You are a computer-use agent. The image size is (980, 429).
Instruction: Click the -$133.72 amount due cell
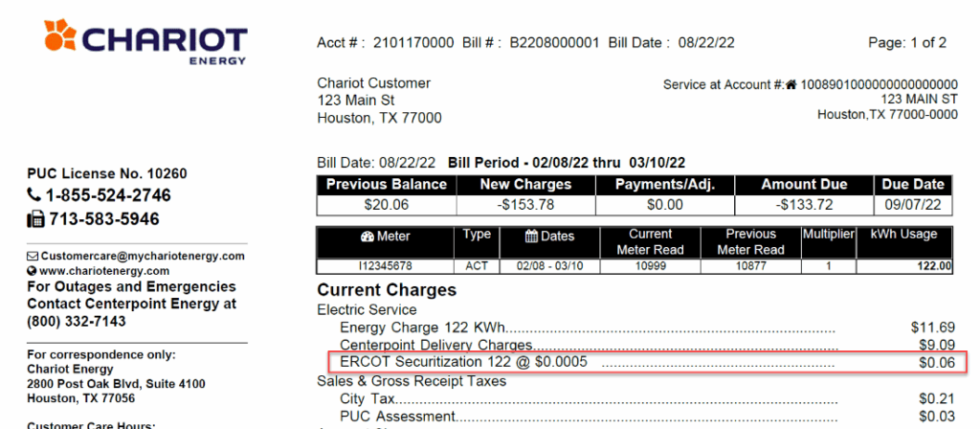click(804, 205)
